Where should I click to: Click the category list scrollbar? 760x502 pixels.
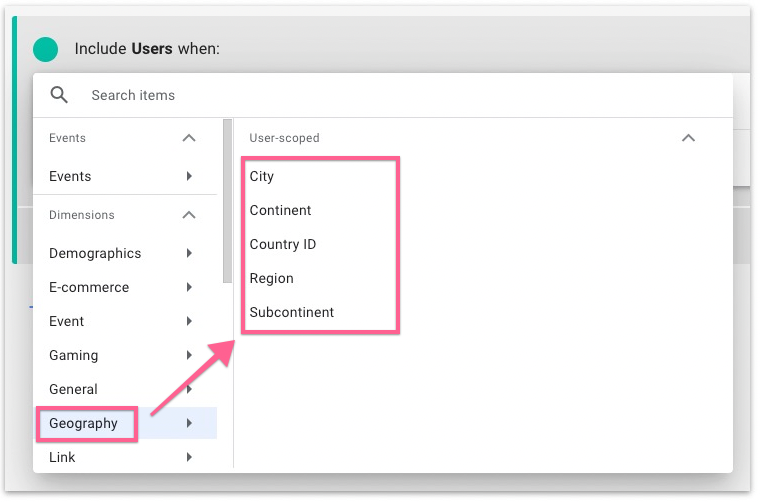(x=228, y=200)
